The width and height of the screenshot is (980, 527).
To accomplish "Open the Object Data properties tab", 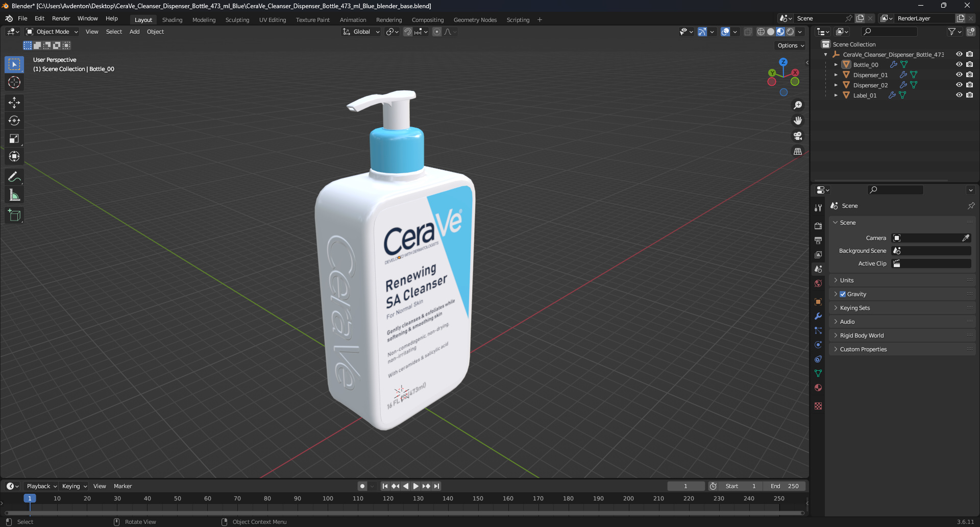I will click(818, 373).
